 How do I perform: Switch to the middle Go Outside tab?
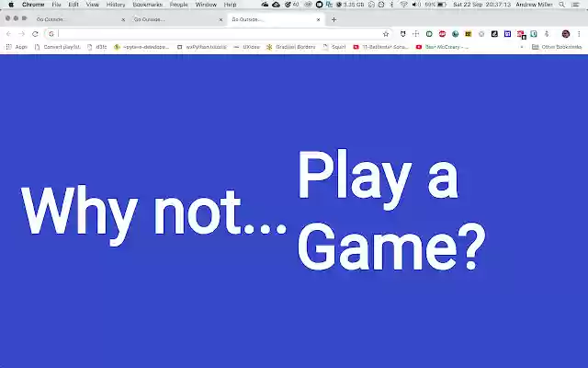click(x=177, y=19)
